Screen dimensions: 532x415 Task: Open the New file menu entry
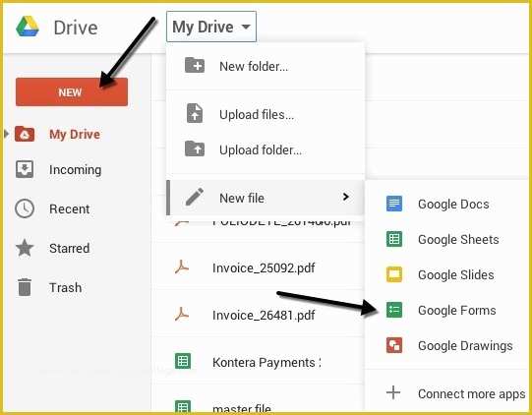tap(266, 198)
